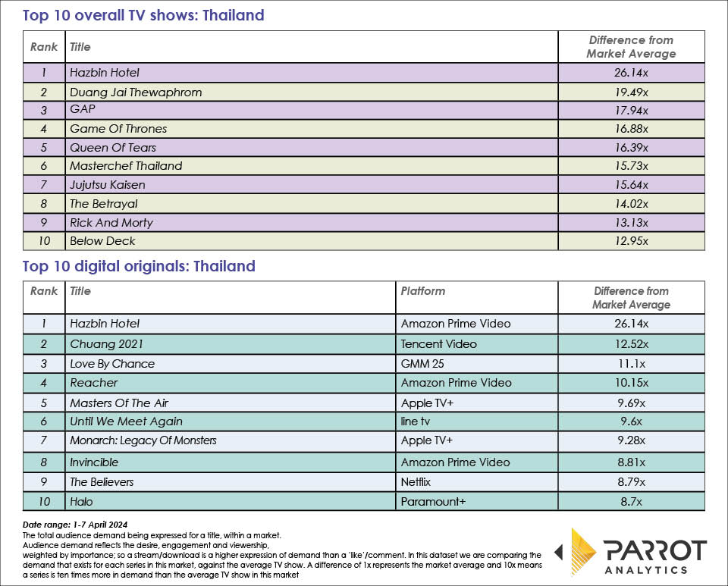This screenshot has width=728, height=586.
Task: Click 'The Betrayal' title cell
Action: [312, 203]
